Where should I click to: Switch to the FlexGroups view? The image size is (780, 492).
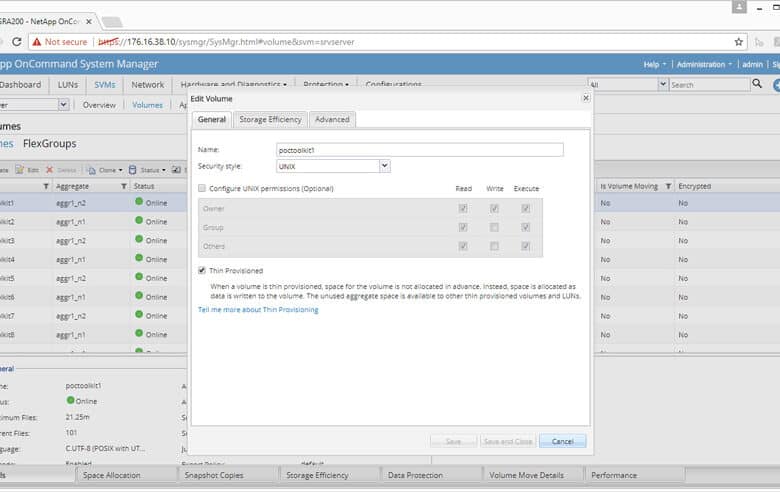tap(49, 143)
